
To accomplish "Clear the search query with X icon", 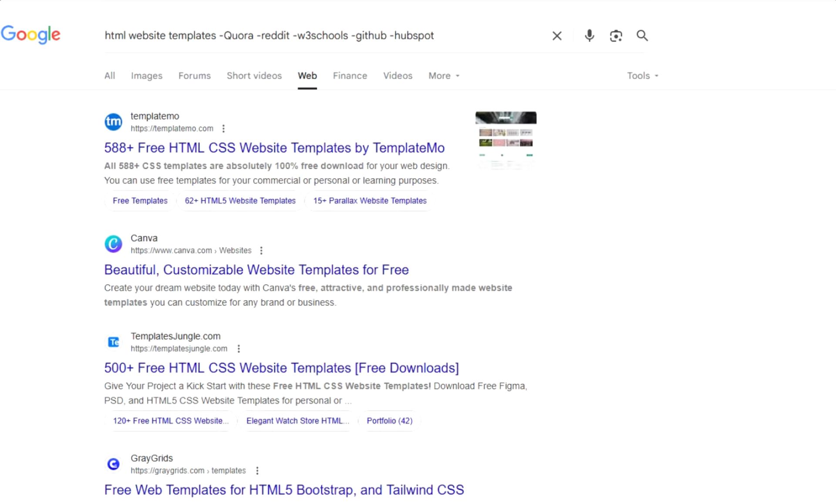I will 557,36.
